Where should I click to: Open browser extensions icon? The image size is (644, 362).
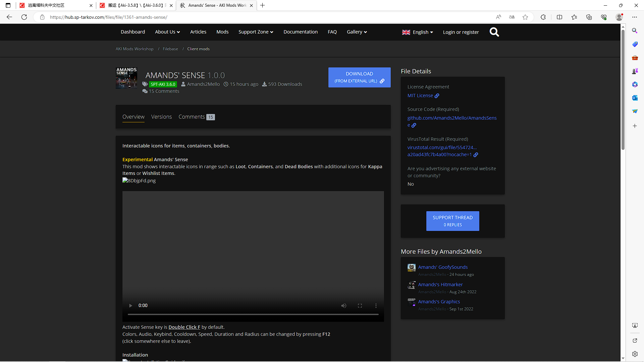[543, 17]
